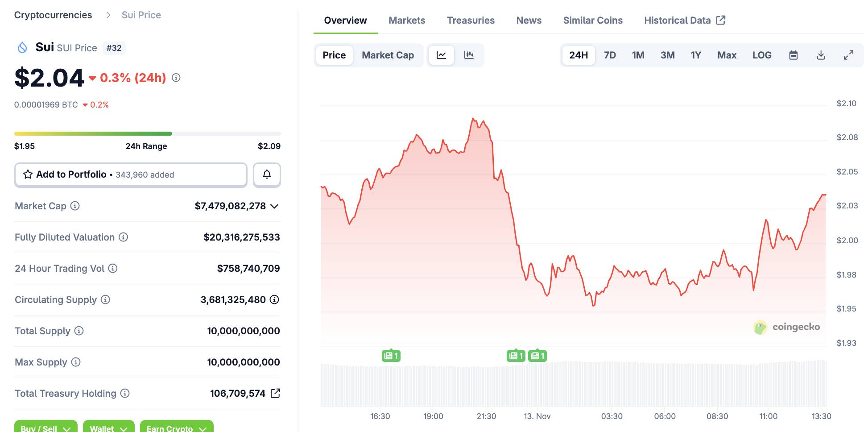The height and width of the screenshot is (432, 868).
Task: Open Circulating Supply info tooltip
Action: (x=106, y=300)
